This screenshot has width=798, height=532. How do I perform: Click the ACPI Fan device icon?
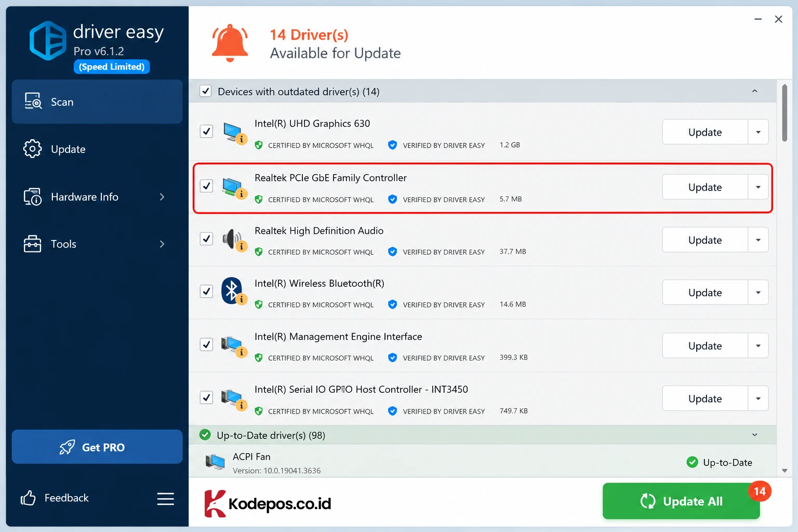click(x=215, y=461)
